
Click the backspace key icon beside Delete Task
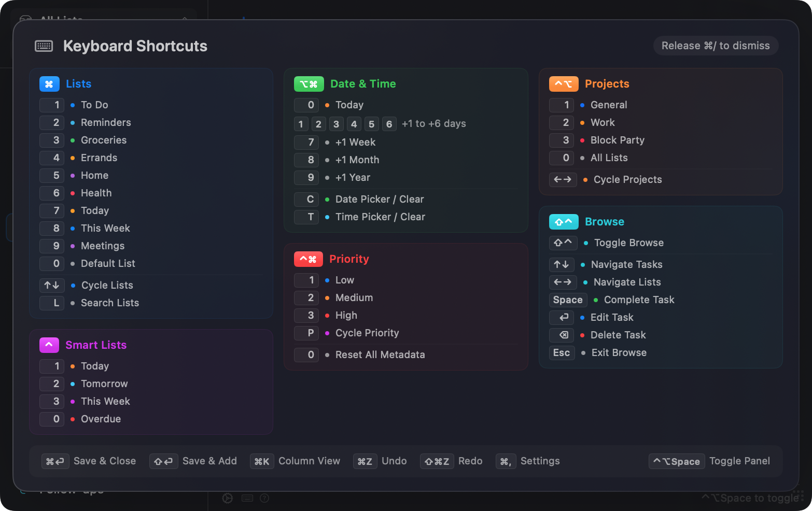click(562, 335)
